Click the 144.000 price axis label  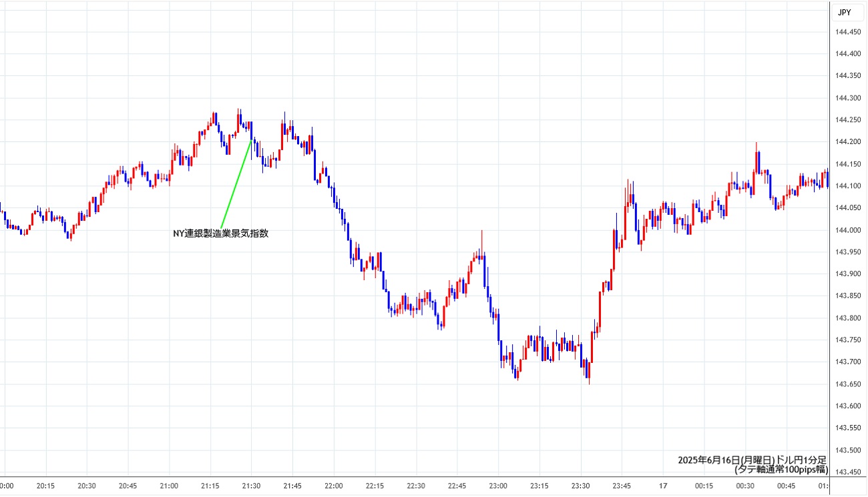coord(848,230)
